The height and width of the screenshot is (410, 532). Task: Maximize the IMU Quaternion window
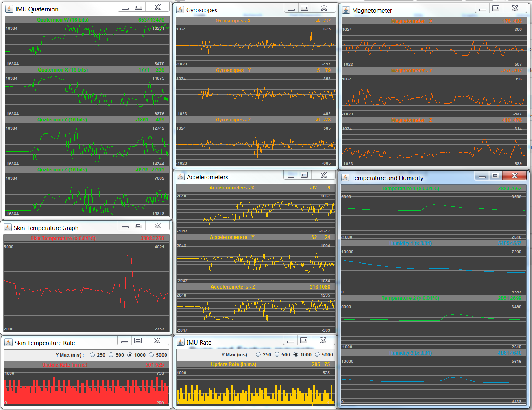[138, 7]
